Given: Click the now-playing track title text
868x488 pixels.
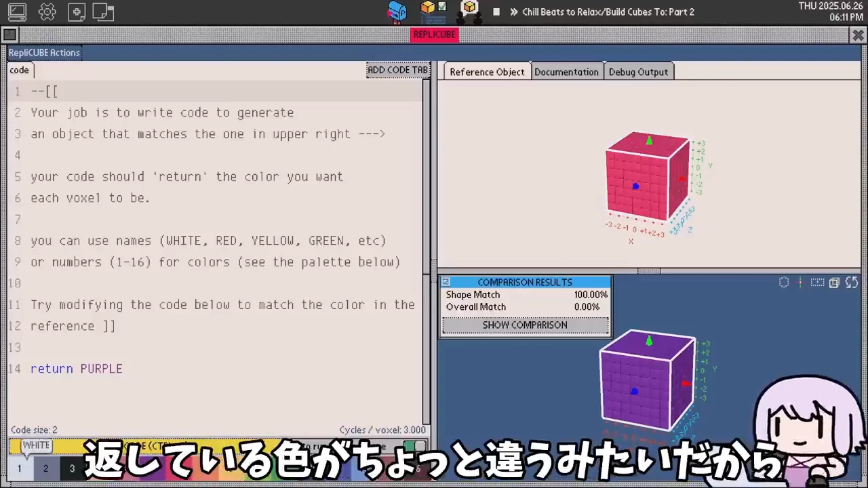Looking at the screenshot, I should point(608,12).
